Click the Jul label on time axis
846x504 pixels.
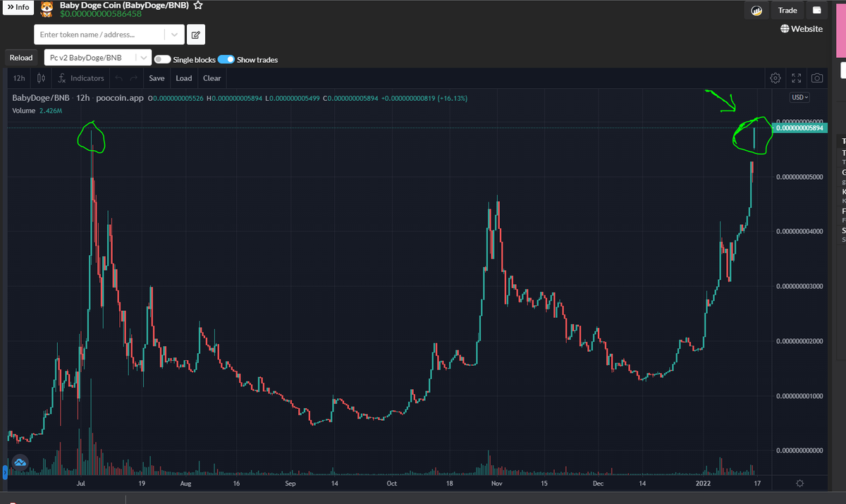81,484
